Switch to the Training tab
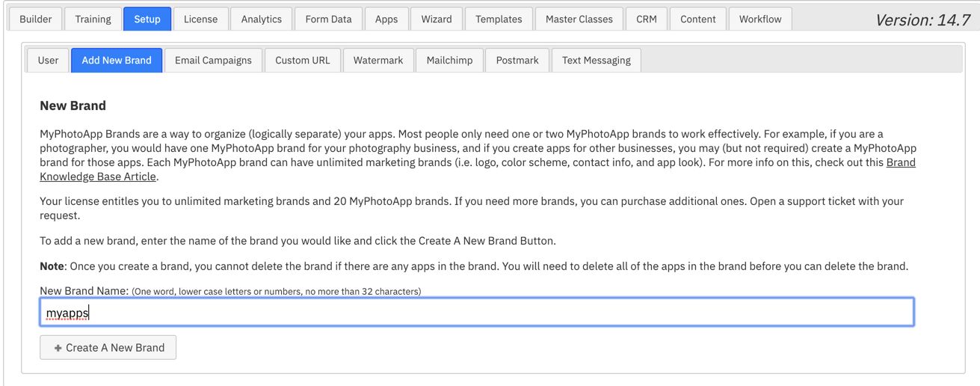Screen dimensions: 980x386 tap(93, 19)
